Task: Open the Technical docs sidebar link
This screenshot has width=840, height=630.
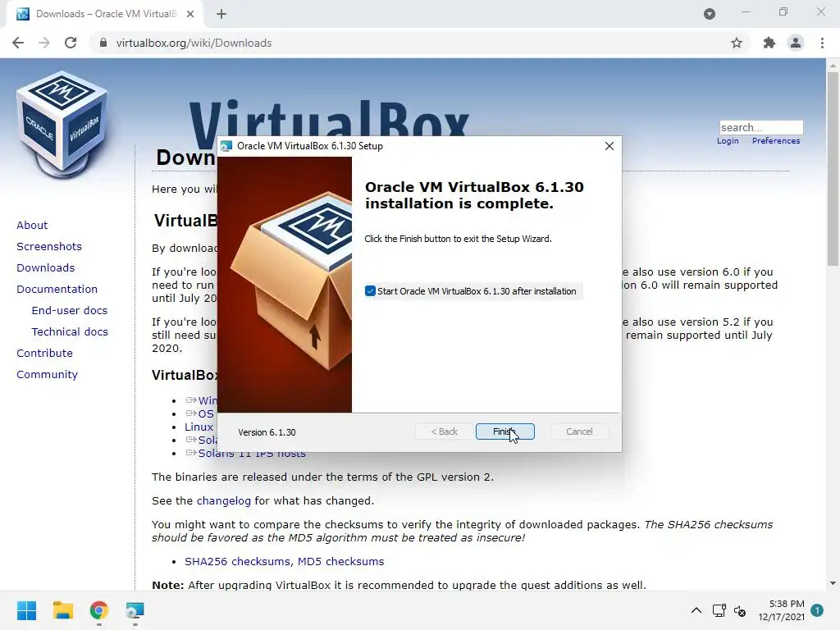Action: 70,332
